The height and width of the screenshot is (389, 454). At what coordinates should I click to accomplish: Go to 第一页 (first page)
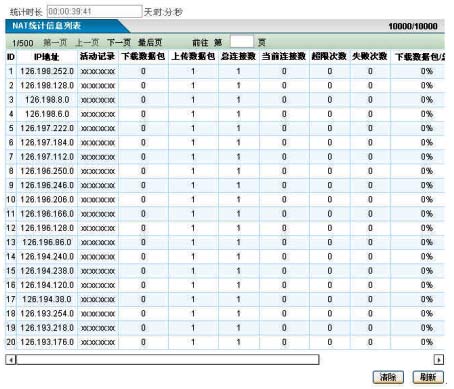click(x=55, y=43)
